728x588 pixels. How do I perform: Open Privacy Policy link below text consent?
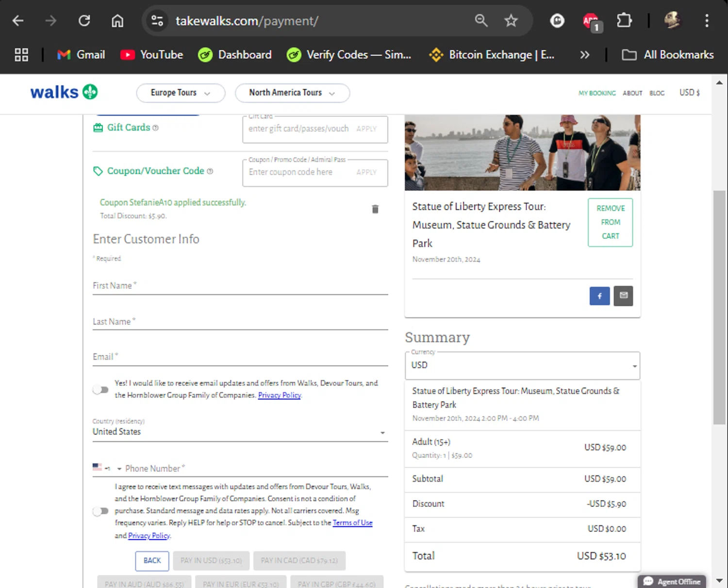click(x=149, y=536)
